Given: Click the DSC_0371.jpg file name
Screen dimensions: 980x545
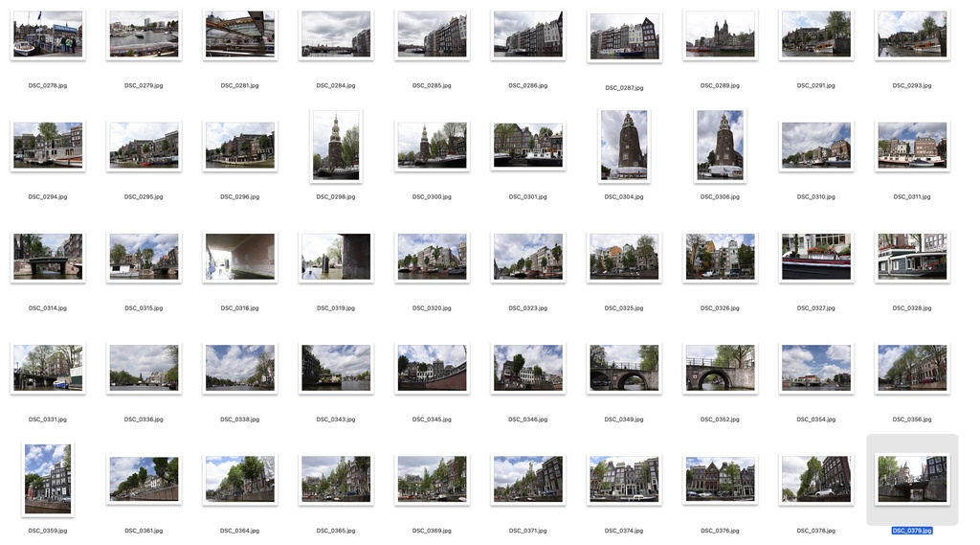Looking at the screenshot, I should 528,531.
